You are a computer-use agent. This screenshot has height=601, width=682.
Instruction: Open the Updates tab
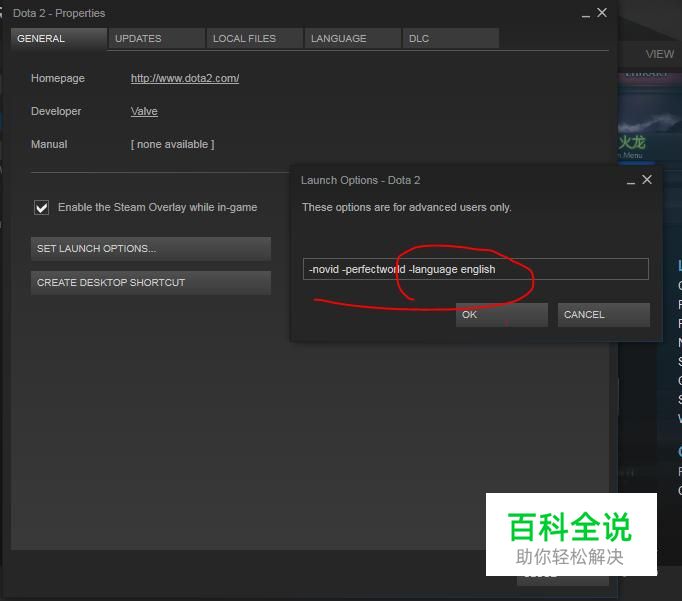coord(157,39)
